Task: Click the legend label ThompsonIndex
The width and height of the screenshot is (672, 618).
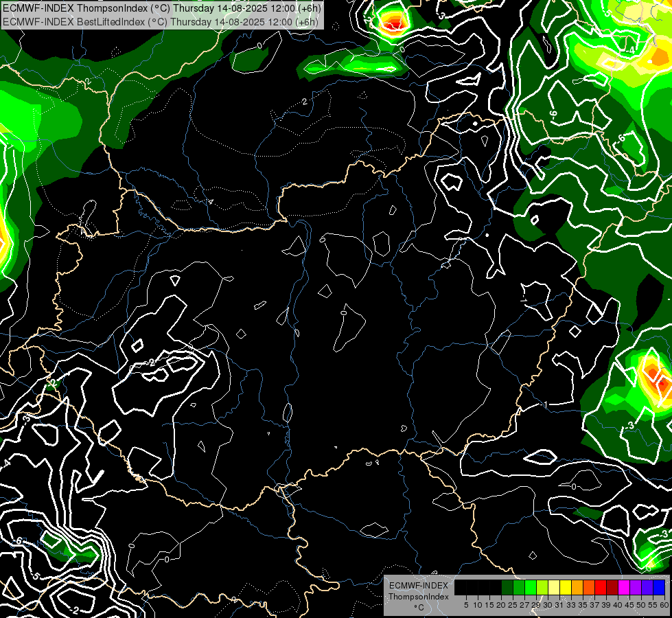Action: pos(419,597)
